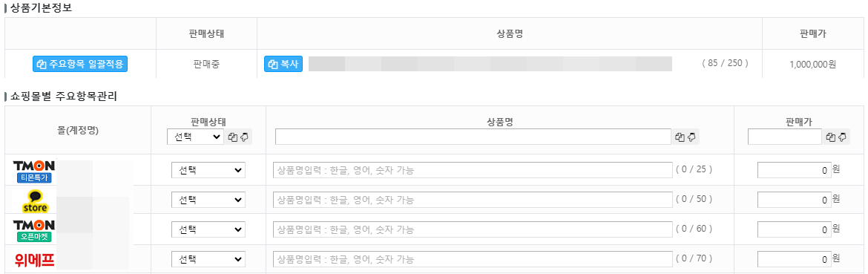
Task: Select the TMON 오픈마켓 mall logo
Action: tap(34, 230)
